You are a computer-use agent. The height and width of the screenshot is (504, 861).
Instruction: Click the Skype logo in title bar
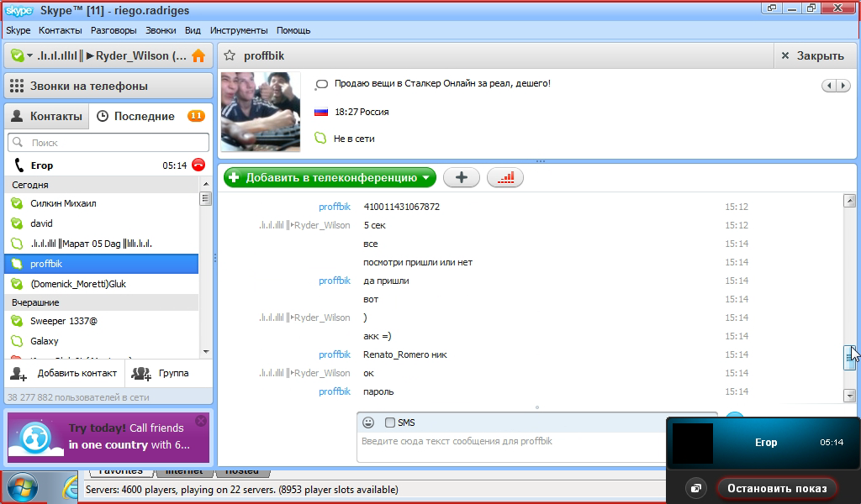tap(19, 10)
